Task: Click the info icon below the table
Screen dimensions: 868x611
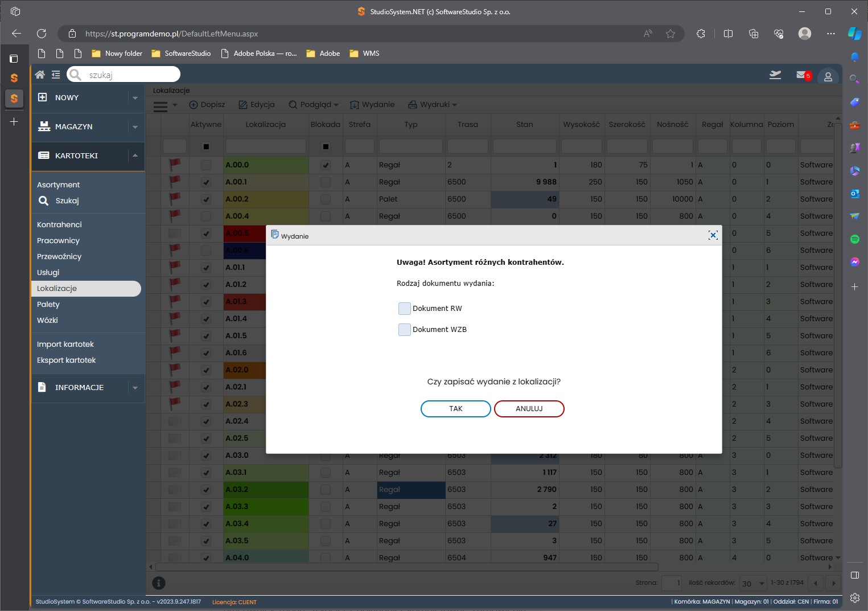Action: 159,583
